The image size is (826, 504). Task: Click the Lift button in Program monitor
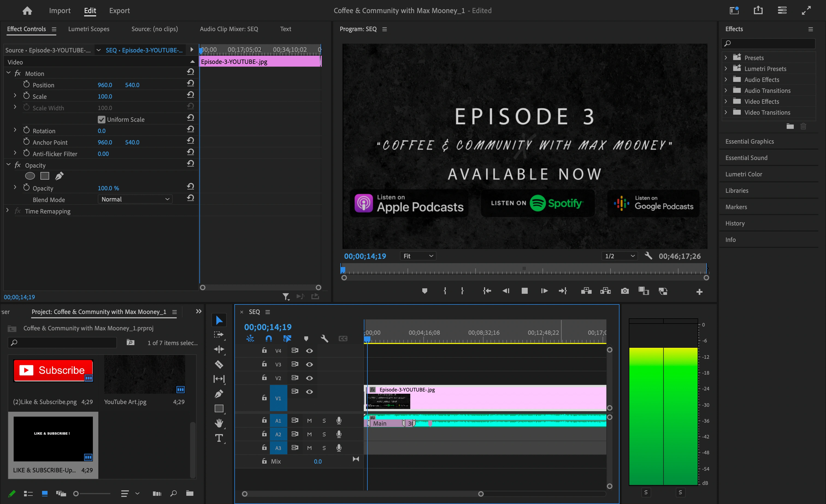586,291
